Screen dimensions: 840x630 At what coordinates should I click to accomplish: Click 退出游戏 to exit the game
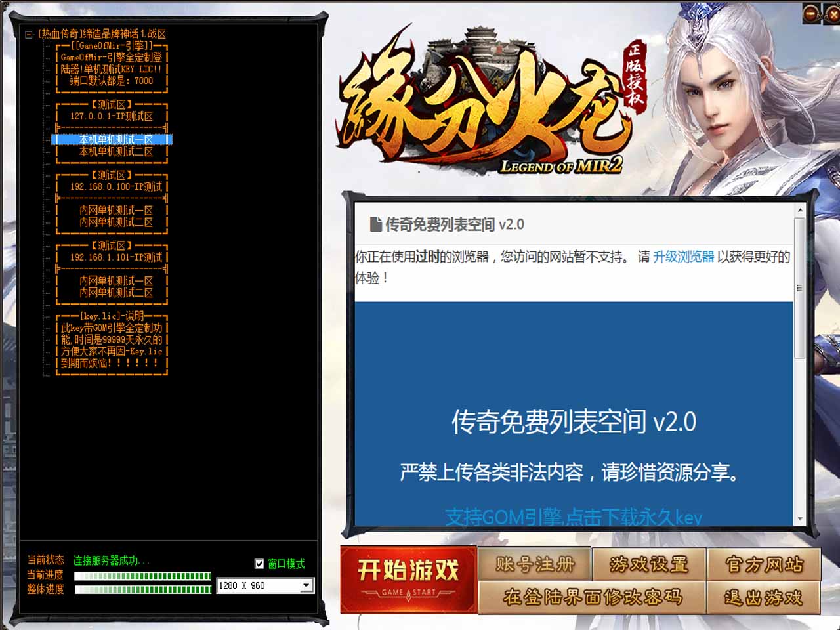(764, 597)
